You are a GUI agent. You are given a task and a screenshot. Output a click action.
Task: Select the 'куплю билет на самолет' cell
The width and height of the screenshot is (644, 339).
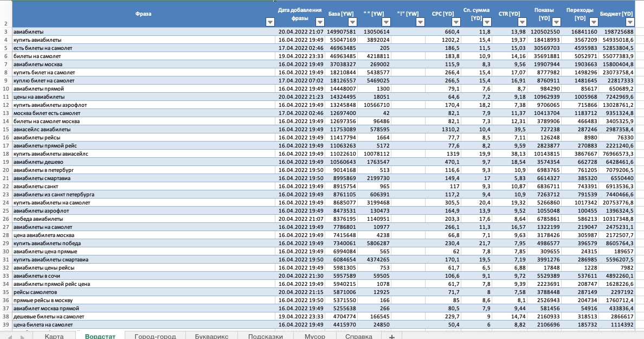coord(143,80)
